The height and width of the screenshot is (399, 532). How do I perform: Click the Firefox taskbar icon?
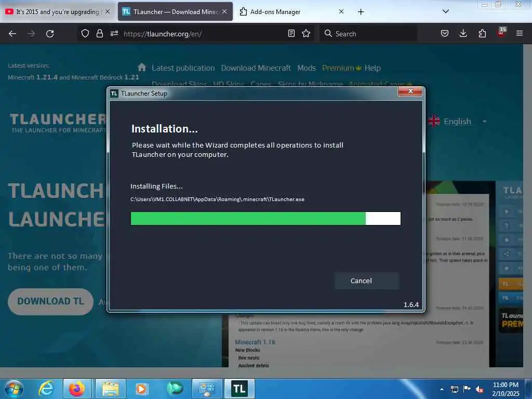click(77, 389)
